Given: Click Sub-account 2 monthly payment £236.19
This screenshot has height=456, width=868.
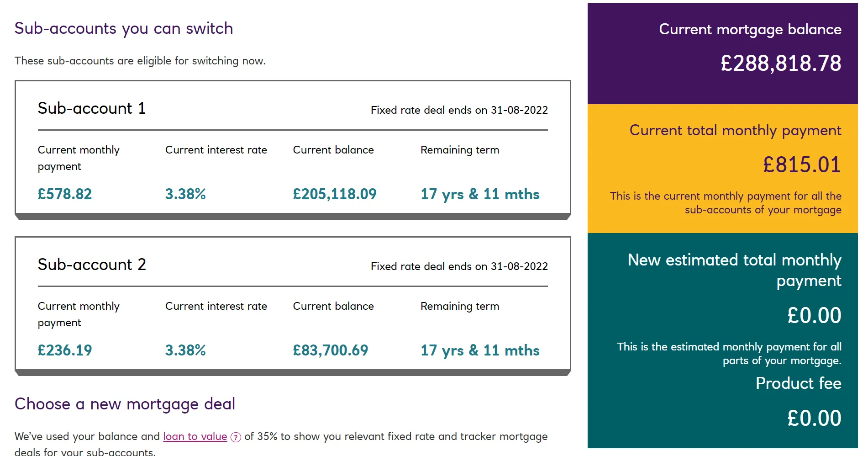Looking at the screenshot, I should point(65,350).
